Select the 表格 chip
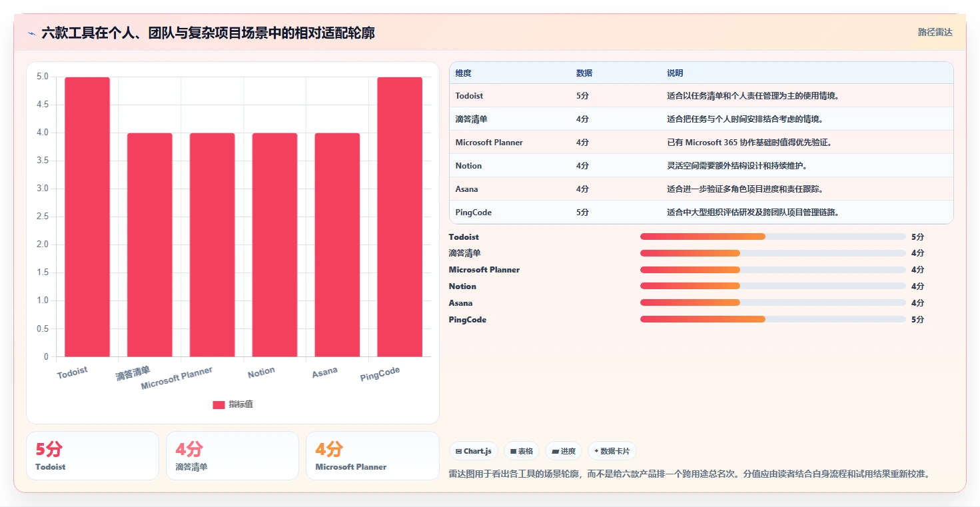 [x=522, y=451]
